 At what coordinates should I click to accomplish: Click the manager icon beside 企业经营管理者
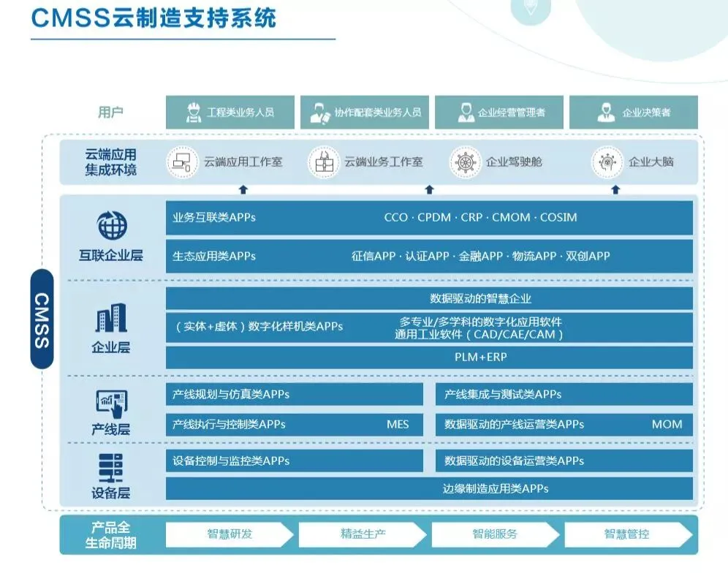[466, 113]
